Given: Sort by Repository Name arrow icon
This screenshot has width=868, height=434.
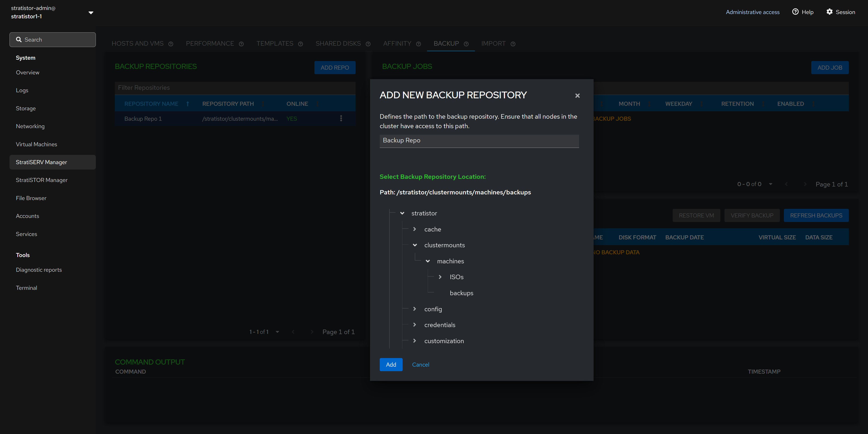Looking at the screenshot, I should [x=188, y=104].
